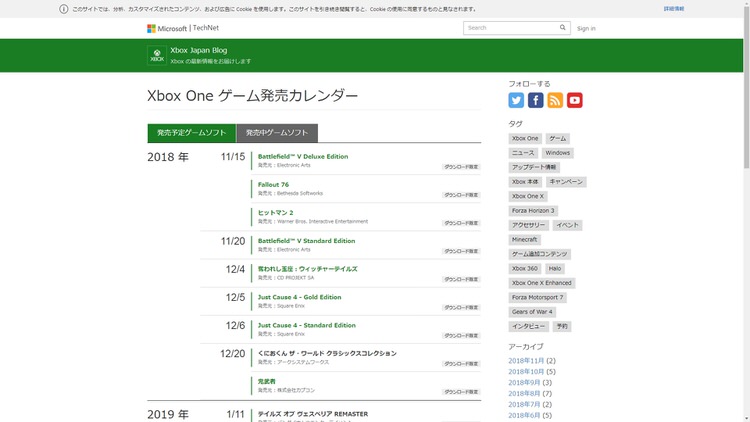This screenshot has width=750, height=422.
Task: Click the cookie notice info icon
Action: tap(64, 9)
